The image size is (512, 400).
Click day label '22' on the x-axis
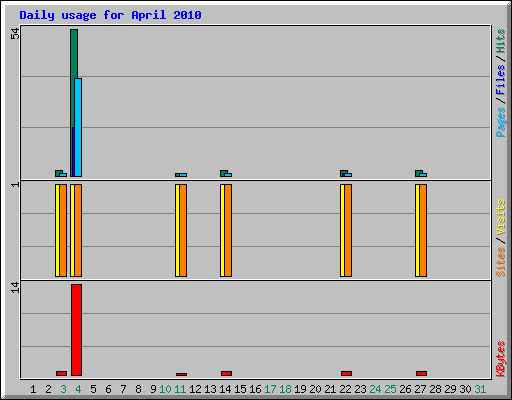345,389
